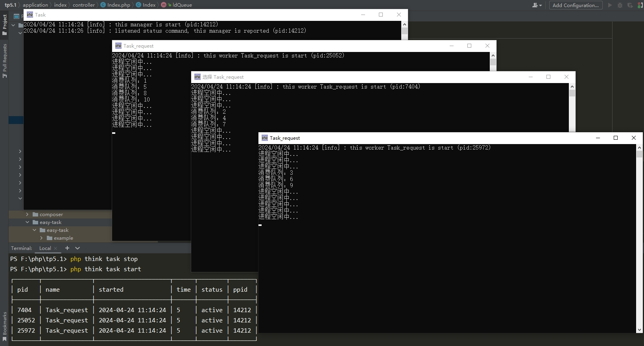This screenshot has width=644, height=346.
Task: Click Run with Coverage shield icon
Action: point(630,5)
